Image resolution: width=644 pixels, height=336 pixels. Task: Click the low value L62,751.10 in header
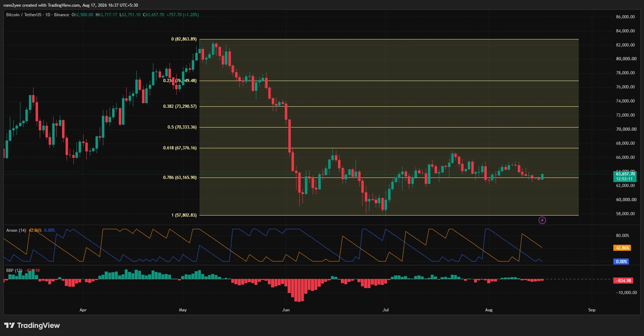[x=130, y=15]
